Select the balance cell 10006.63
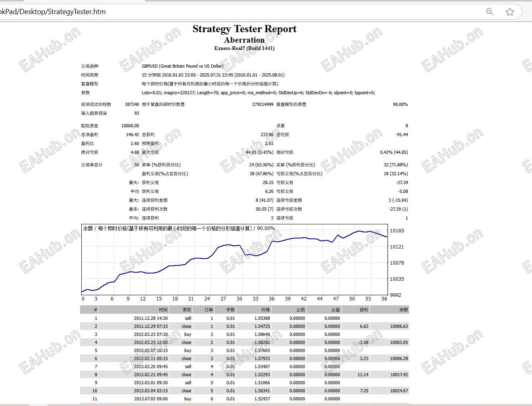This screenshot has height=406, width=532. [399, 326]
